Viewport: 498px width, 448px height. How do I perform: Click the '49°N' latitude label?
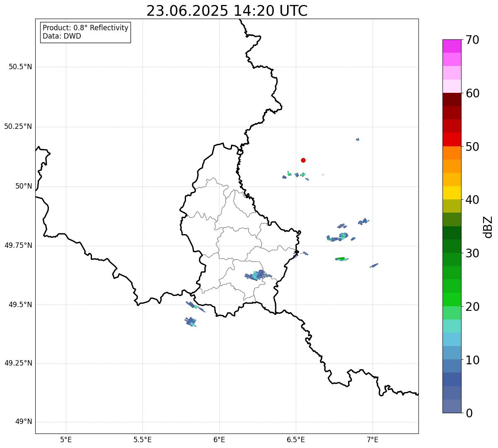(24, 422)
